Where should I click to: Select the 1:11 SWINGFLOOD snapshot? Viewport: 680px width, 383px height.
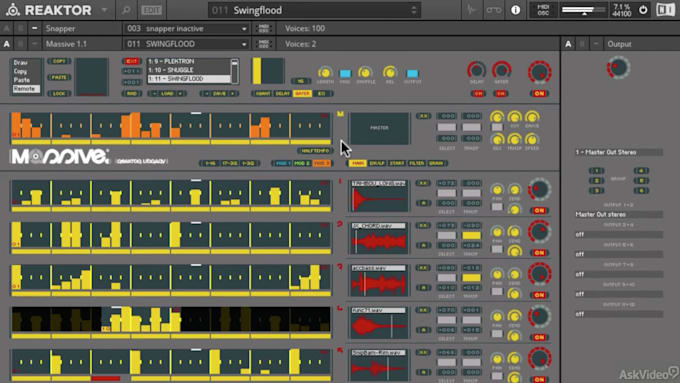coord(189,79)
